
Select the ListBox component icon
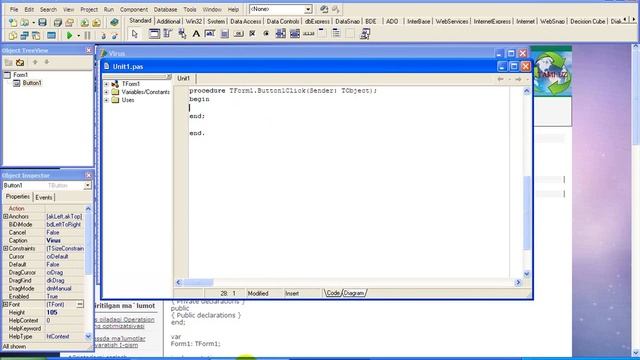click(x=280, y=34)
